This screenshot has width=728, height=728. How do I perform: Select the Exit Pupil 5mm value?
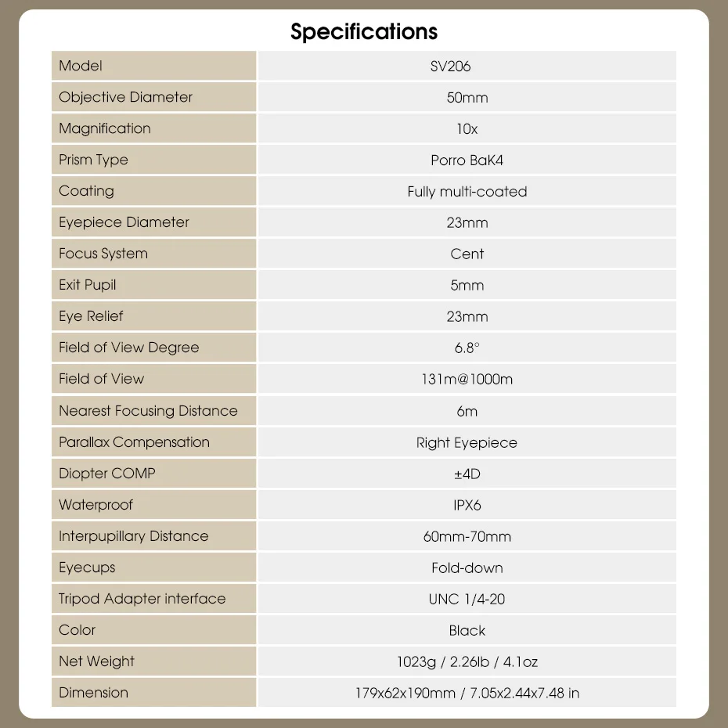(x=467, y=286)
